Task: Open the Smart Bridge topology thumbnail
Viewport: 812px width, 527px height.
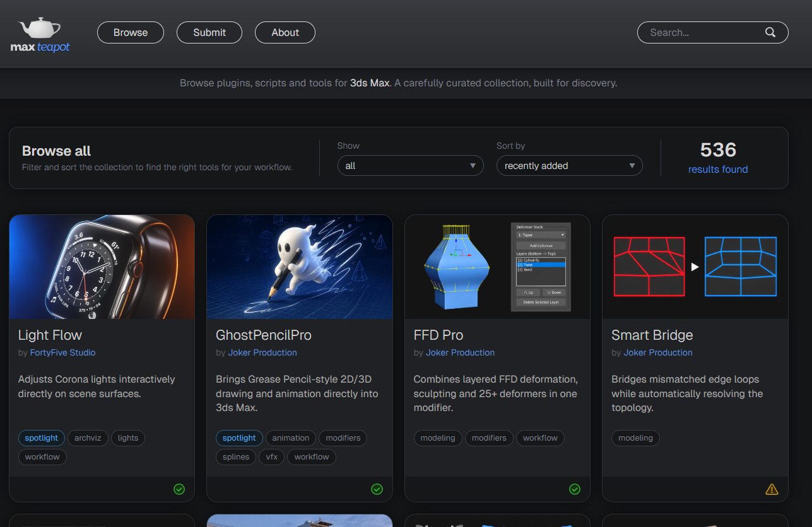Action: tap(695, 267)
